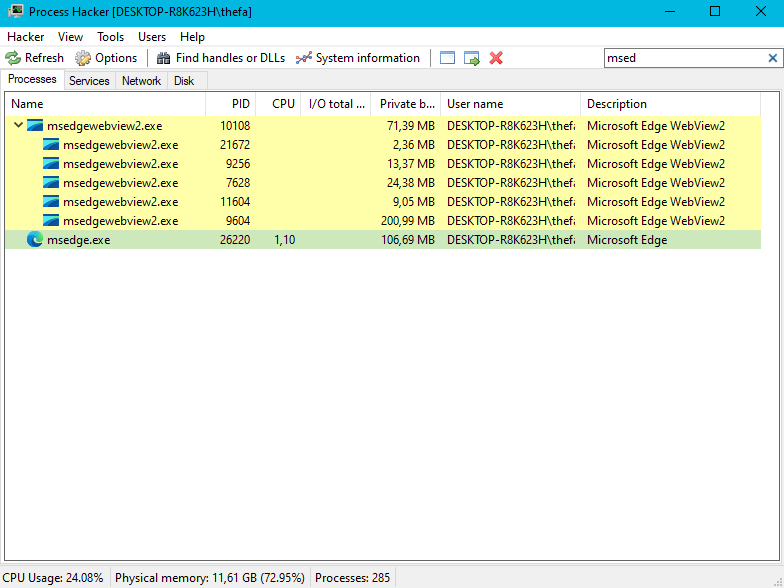Screen dimensions: 784x588
Task: Click icon of msedgewebview2.exe PID 7628
Action: (x=50, y=182)
